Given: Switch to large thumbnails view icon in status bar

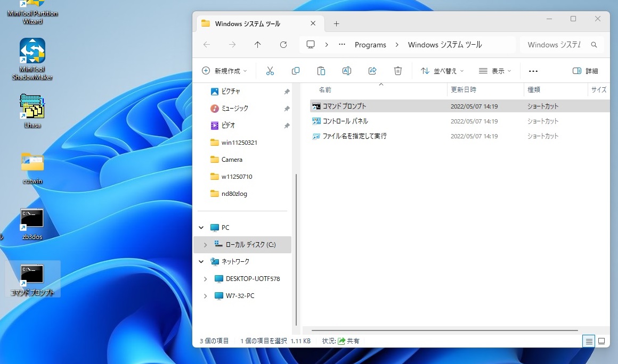Looking at the screenshot, I should tap(601, 341).
